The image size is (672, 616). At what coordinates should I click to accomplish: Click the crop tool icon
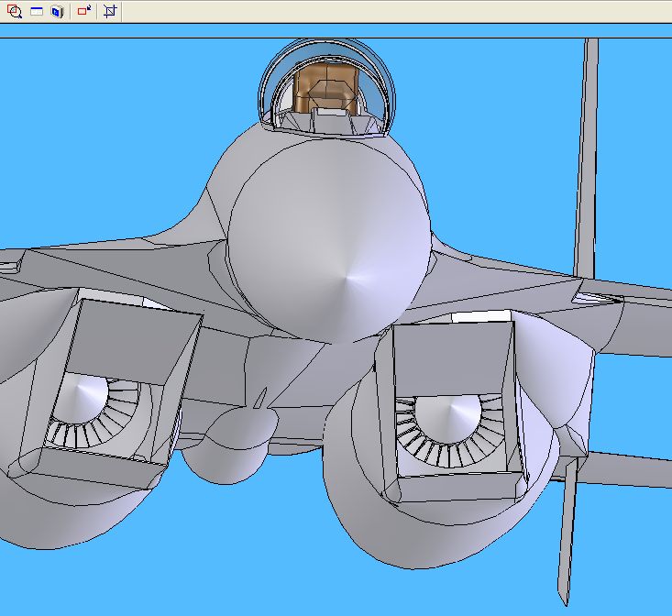(x=110, y=11)
